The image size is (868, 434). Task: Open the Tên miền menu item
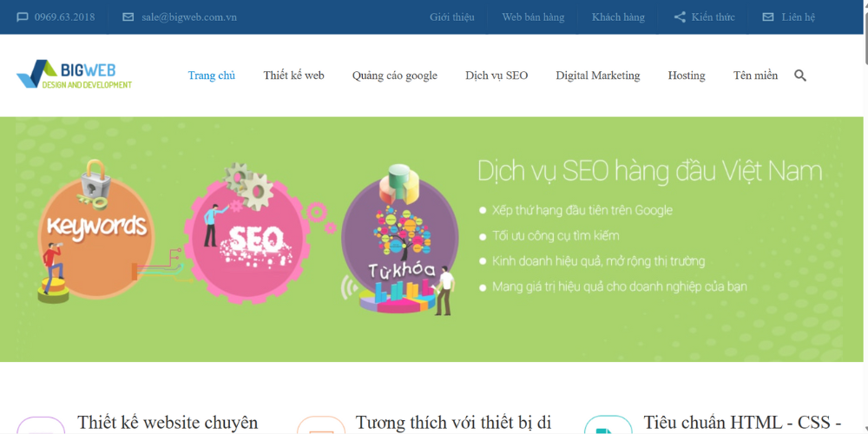756,76
